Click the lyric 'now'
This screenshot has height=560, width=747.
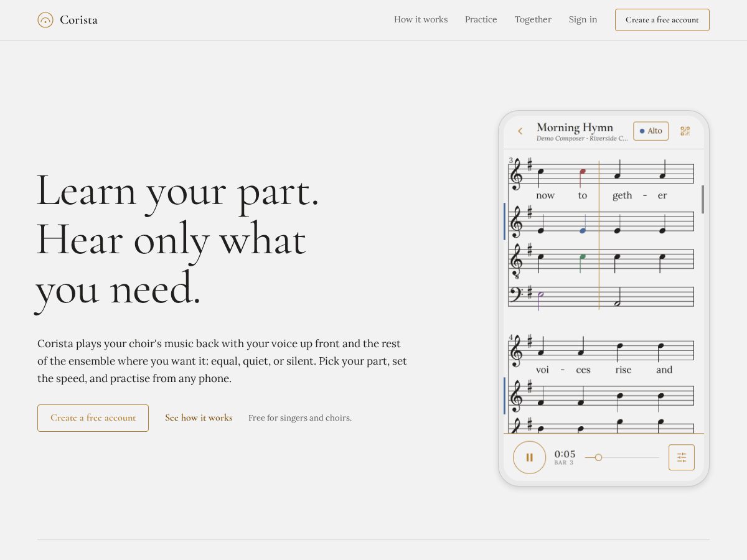click(x=545, y=195)
